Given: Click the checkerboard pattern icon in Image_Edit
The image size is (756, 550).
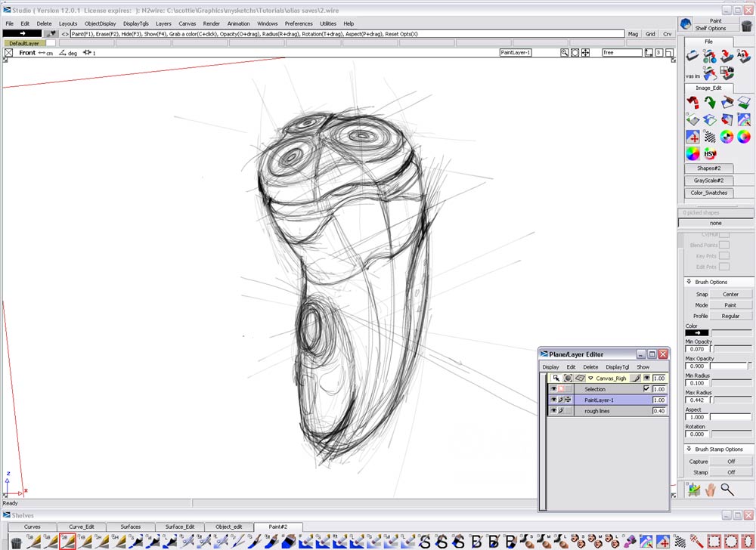Looking at the screenshot, I should point(710,136).
